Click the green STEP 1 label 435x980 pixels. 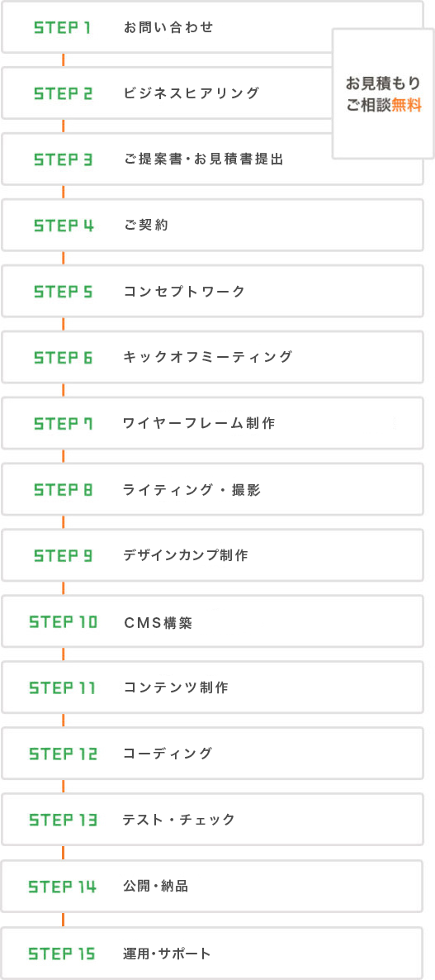tap(63, 28)
